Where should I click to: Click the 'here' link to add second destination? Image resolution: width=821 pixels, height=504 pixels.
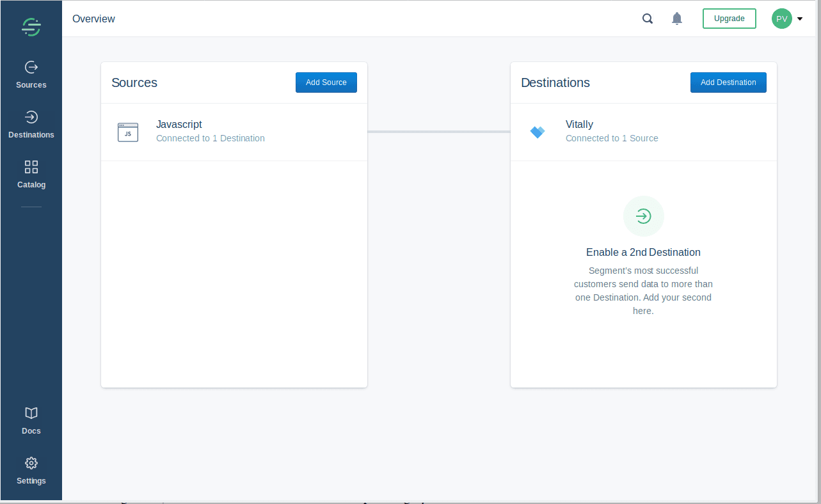pos(642,310)
